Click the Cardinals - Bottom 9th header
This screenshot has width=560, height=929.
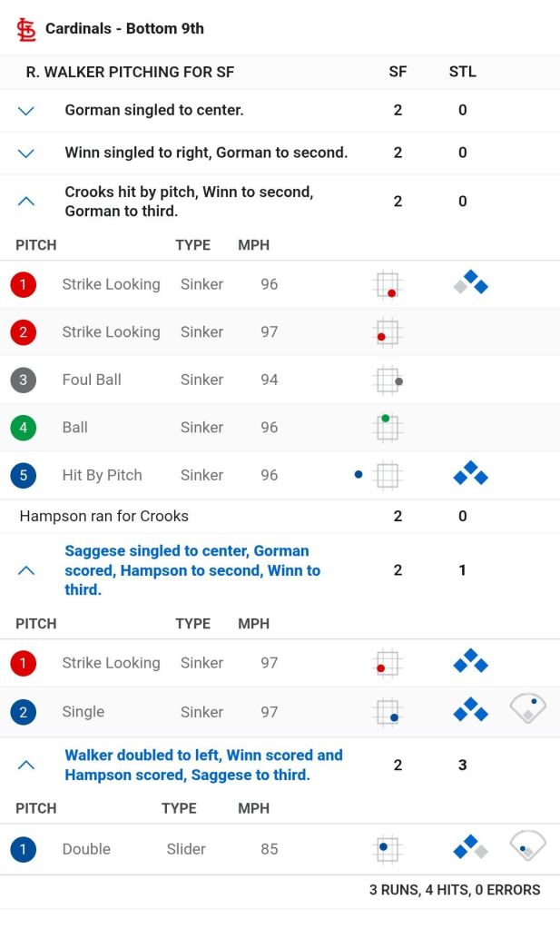tap(124, 29)
